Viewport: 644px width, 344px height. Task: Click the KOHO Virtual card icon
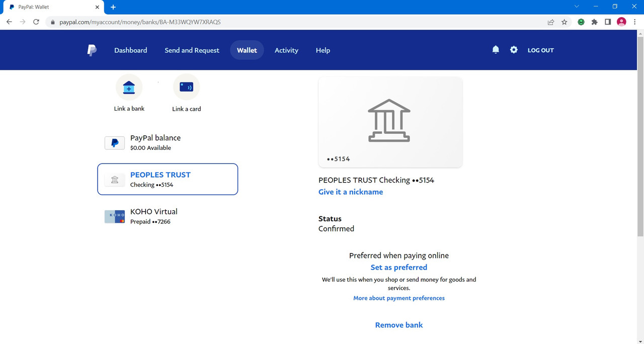115,217
